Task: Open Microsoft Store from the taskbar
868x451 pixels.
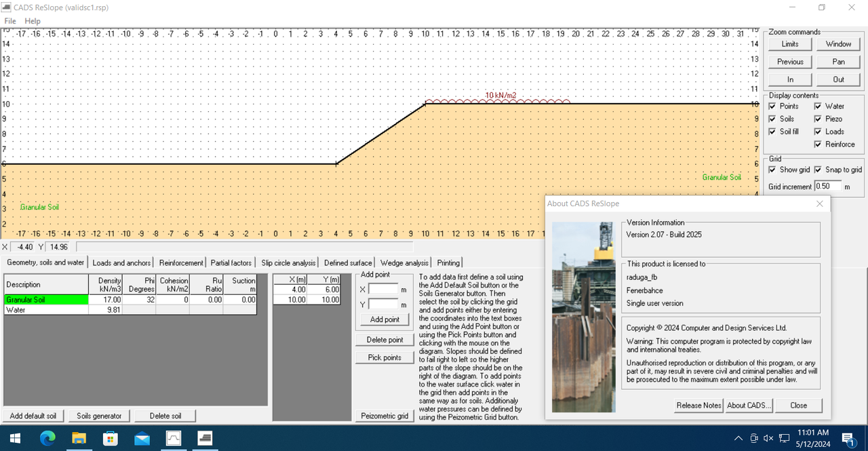Action: click(x=111, y=438)
